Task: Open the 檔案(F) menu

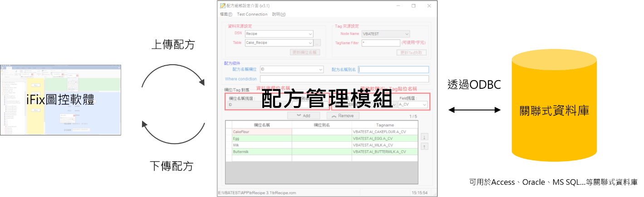Action: pyautogui.click(x=226, y=14)
